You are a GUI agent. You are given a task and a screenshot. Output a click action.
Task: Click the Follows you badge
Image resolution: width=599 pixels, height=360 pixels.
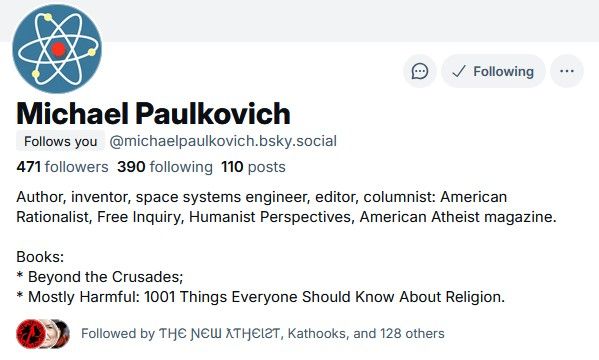click(x=60, y=141)
